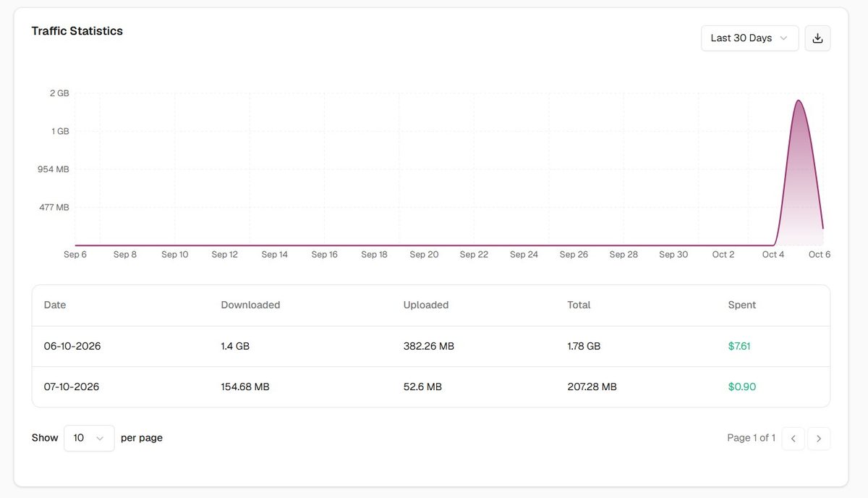Viewport: 868px width, 498px height.
Task: Click the Oct 6 label on the chart axis
Action: (820, 254)
